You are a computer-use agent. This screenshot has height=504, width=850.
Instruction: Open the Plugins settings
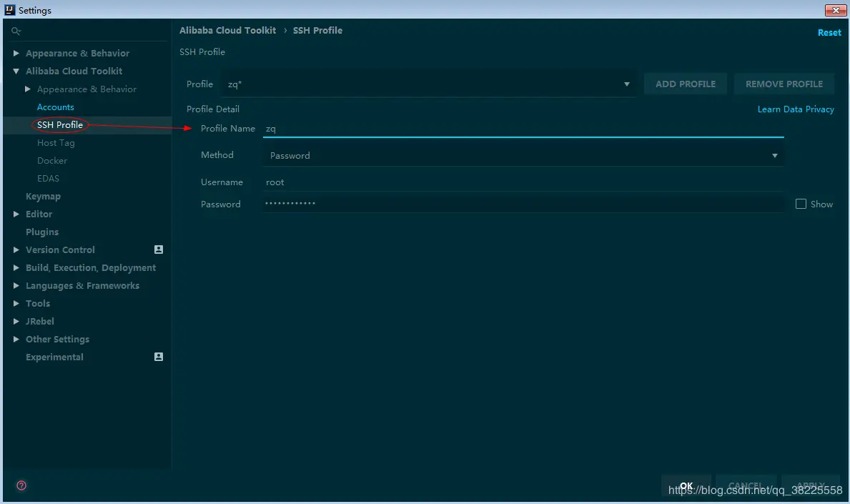coord(42,232)
